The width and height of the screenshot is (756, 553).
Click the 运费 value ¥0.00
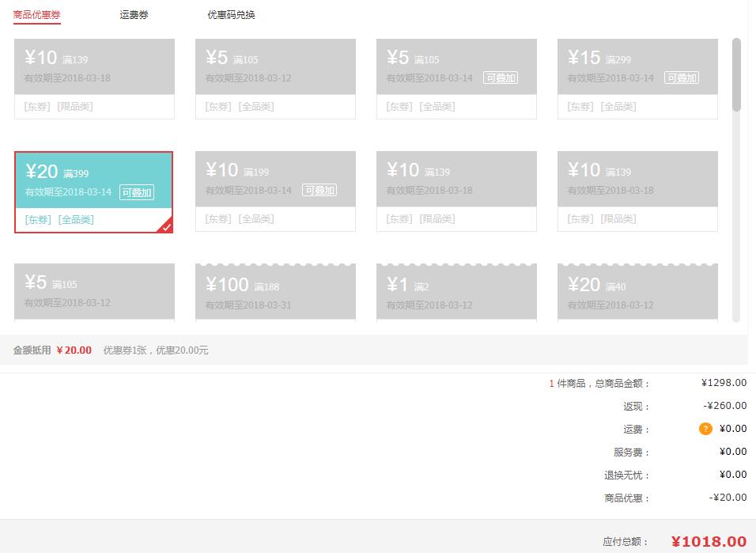[733, 429]
